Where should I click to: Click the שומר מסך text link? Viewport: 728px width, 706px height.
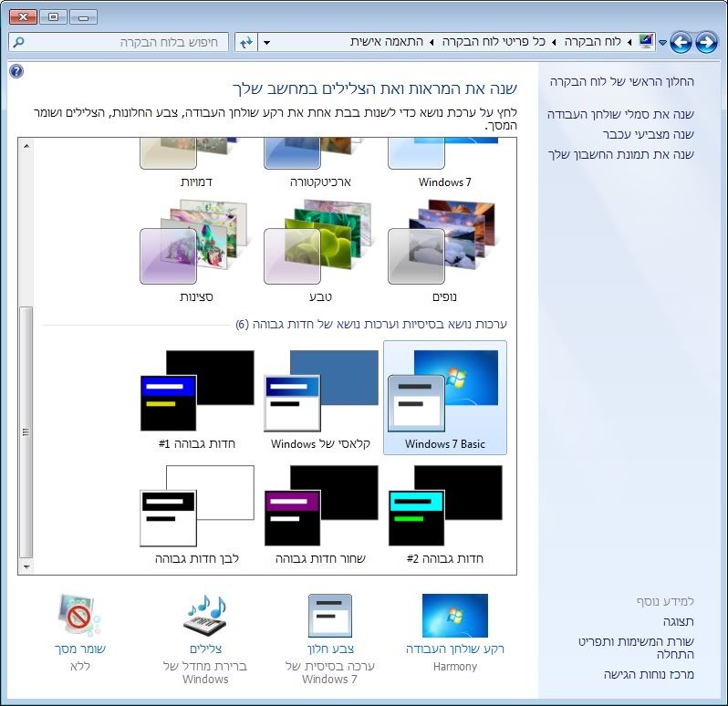click(80, 649)
